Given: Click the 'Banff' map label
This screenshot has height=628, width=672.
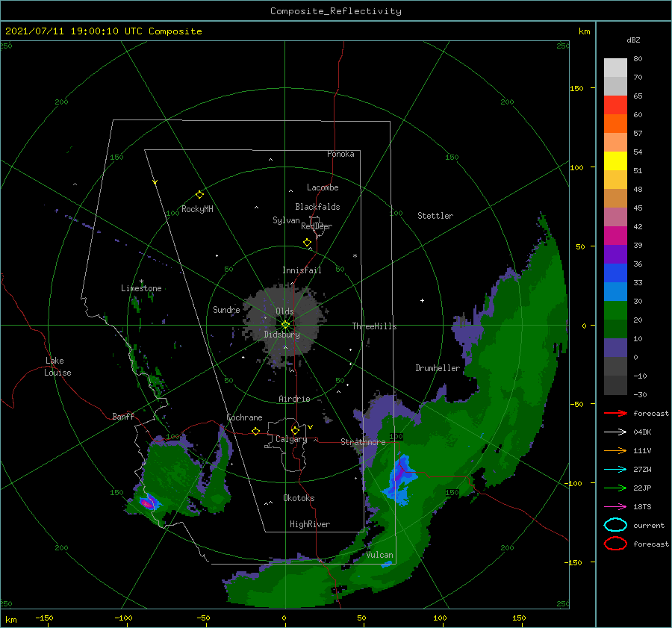Looking at the screenshot, I should (123, 416).
